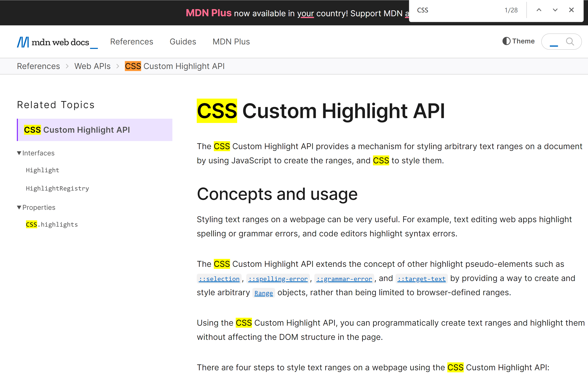Open the ::grammar-error link
588x378 pixels.
pyautogui.click(x=344, y=279)
